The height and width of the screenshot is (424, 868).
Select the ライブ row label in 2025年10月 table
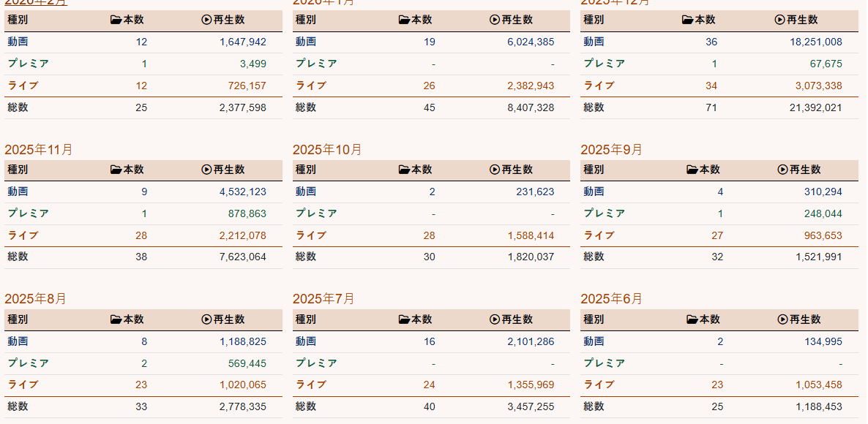(311, 235)
